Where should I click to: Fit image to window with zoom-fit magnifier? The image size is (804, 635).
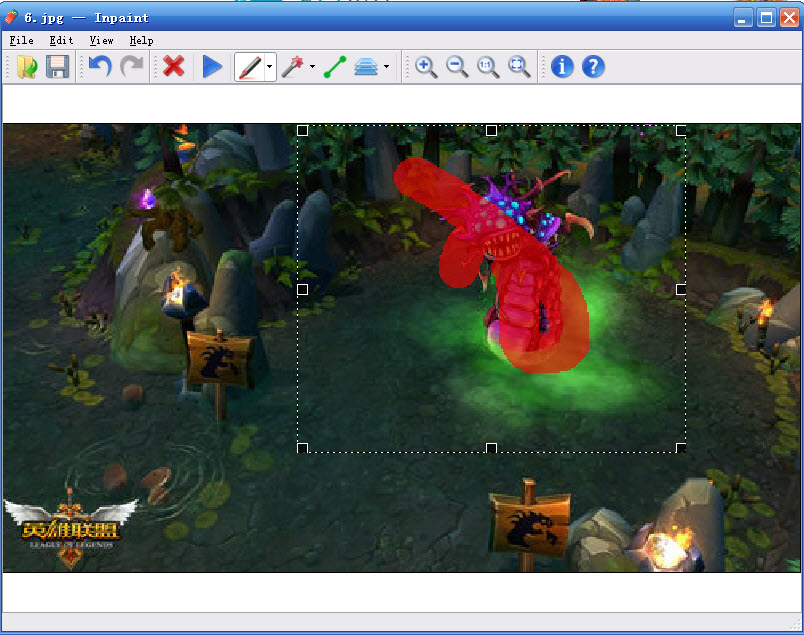[x=519, y=67]
